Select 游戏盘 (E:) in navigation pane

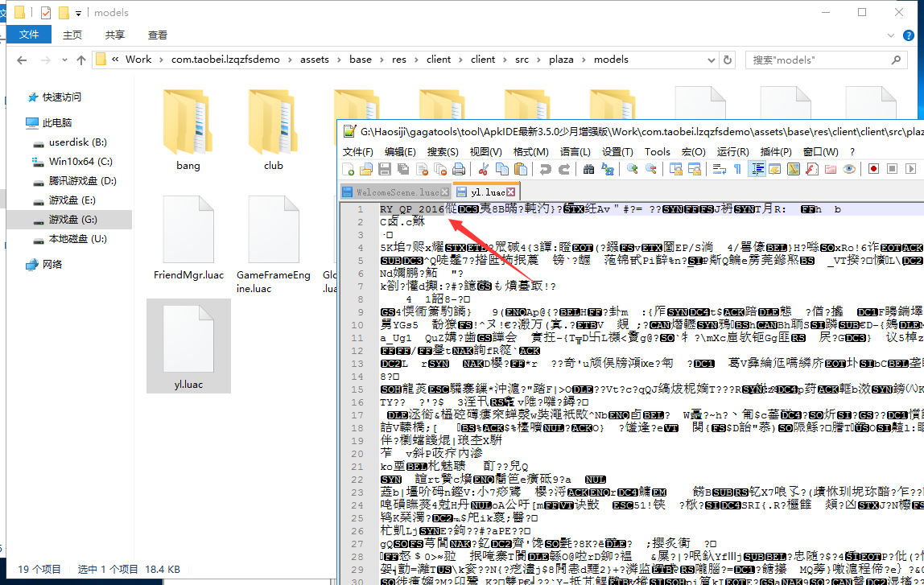pos(72,200)
